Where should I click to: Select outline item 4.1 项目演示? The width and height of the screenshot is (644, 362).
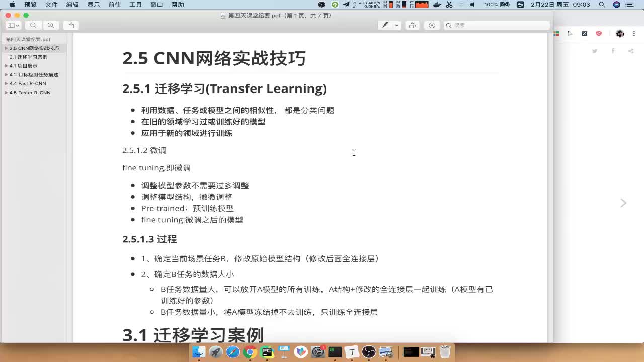click(23, 66)
